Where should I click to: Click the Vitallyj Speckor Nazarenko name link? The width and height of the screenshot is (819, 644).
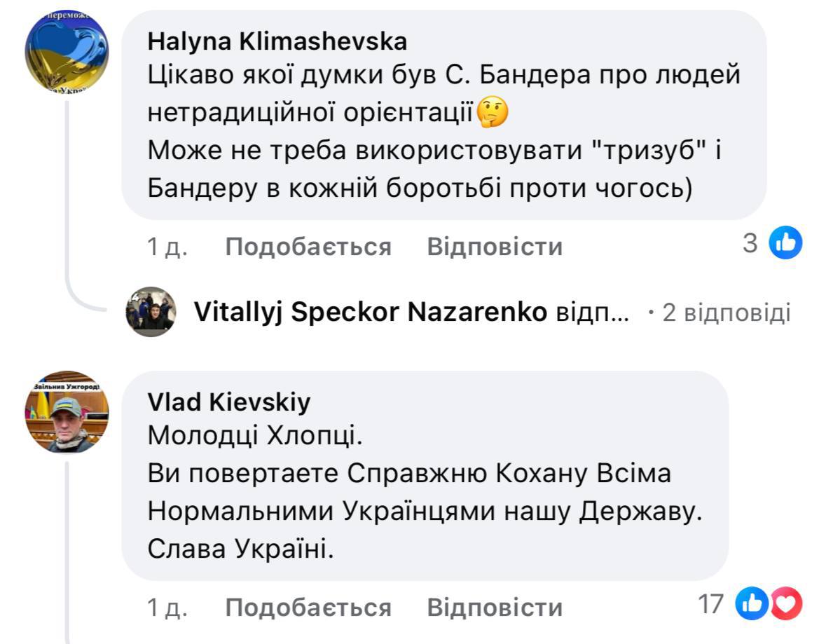[x=370, y=313]
